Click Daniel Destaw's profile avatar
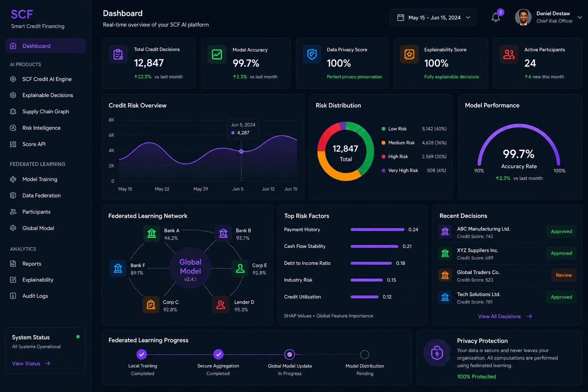Screen dimensions: 588x392 click(x=523, y=17)
